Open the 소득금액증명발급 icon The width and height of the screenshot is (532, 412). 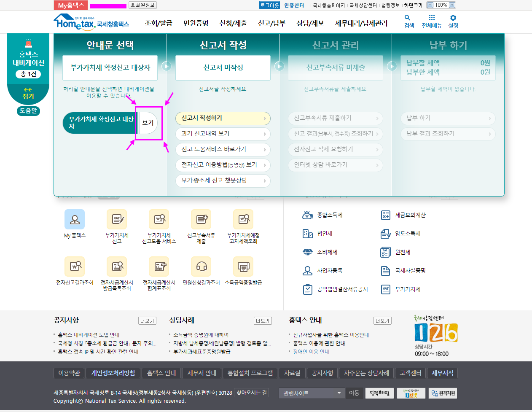243,267
